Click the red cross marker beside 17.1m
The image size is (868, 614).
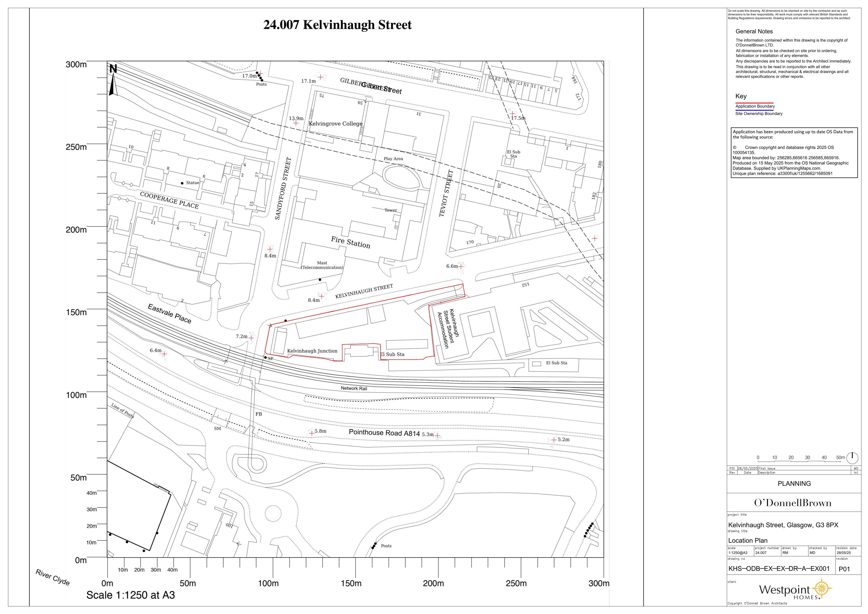point(321,77)
